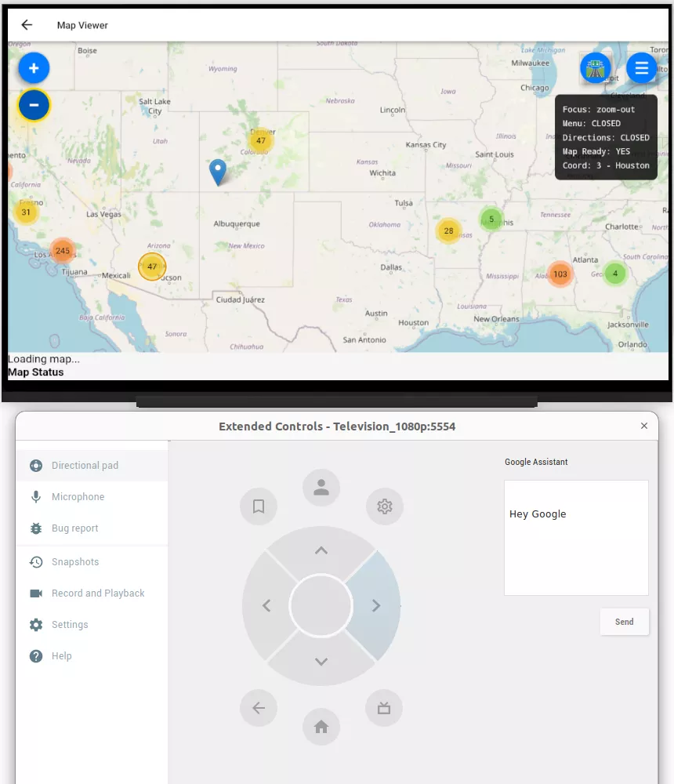Open the Snapshots panel
Image resolution: width=674 pixels, height=784 pixels.
75,561
